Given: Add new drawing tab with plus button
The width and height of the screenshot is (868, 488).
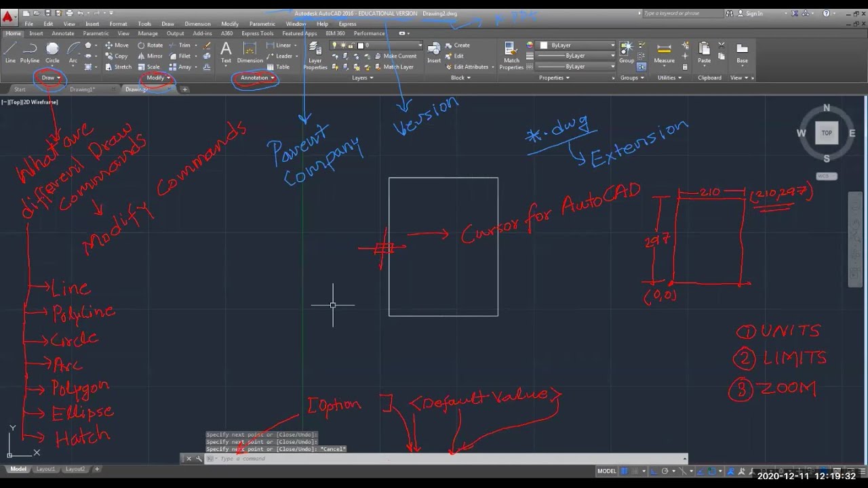Looking at the screenshot, I should point(184,89).
